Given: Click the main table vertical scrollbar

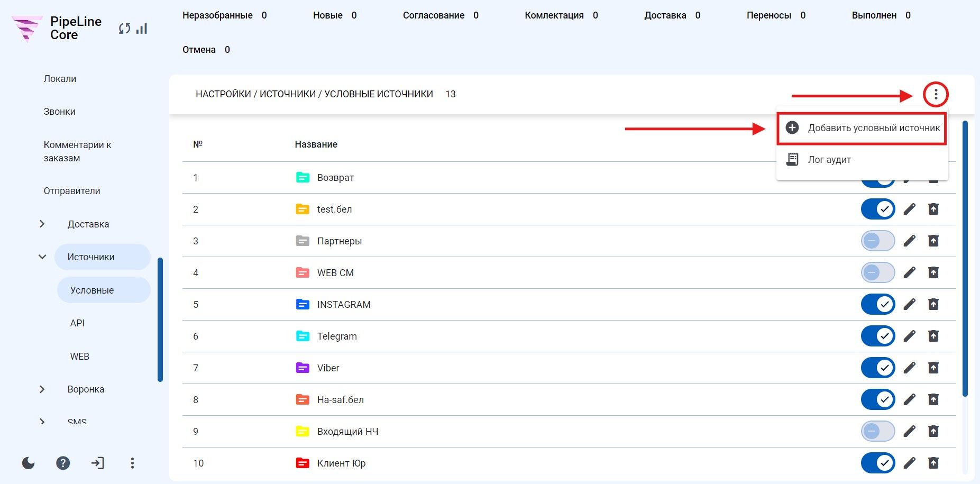Looking at the screenshot, I should point(965,259).
